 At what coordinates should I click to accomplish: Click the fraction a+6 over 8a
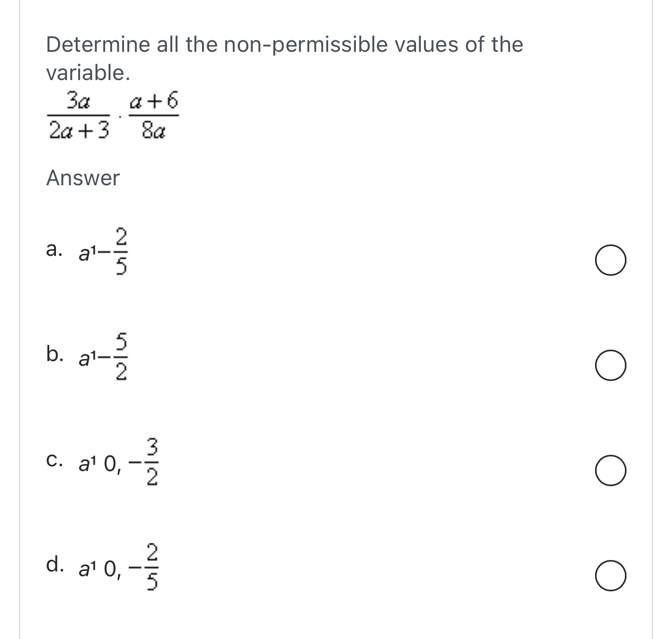[x=155, y=115]
